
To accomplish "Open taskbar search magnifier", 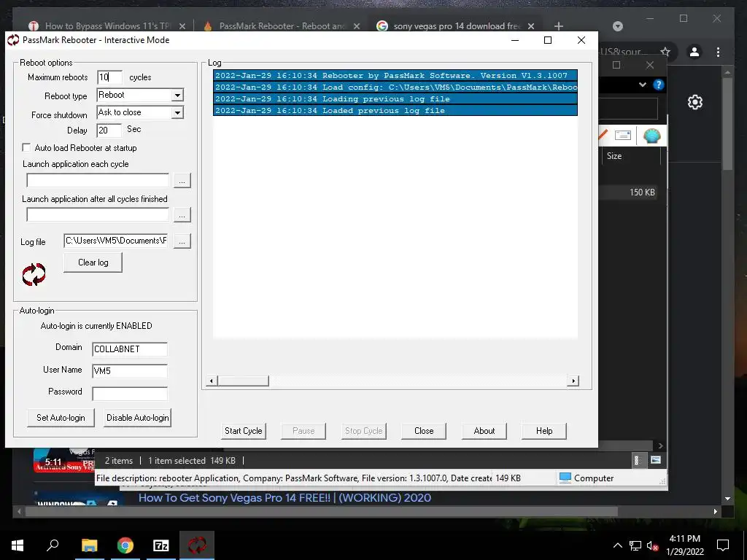I will pos(53,545).
